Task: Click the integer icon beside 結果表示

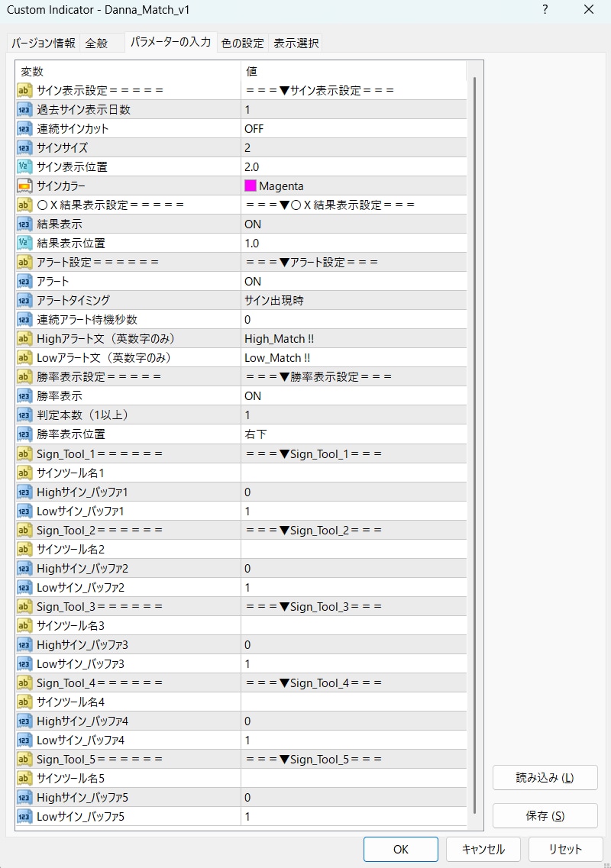Action: 24,224
